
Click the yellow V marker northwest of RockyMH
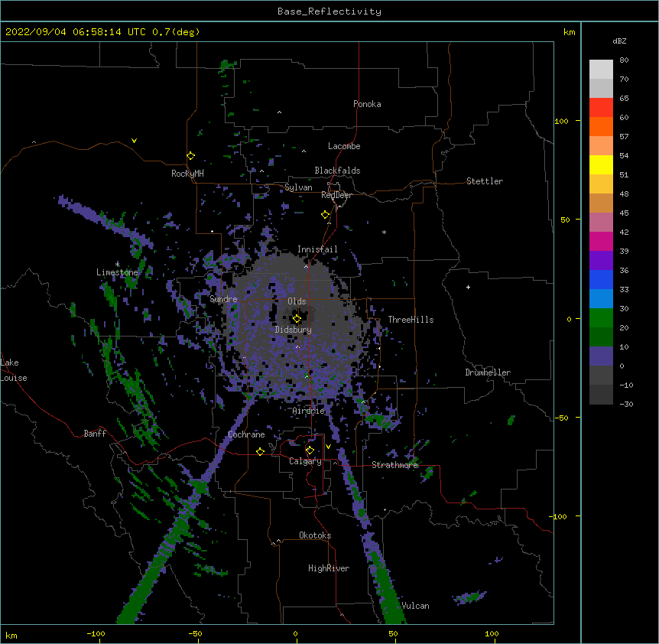pyautogui.click(x=134, y=141)
